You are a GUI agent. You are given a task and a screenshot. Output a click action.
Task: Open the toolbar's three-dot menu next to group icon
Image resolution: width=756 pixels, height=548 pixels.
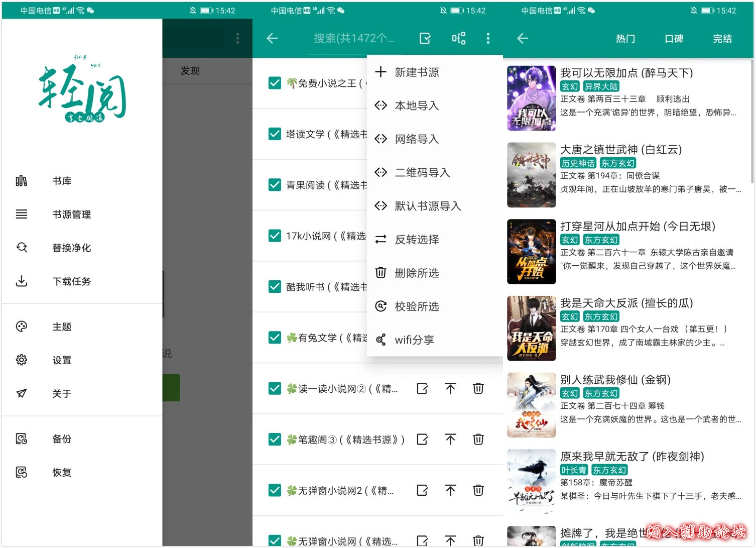pyautogui.click(x=488, y=38)
